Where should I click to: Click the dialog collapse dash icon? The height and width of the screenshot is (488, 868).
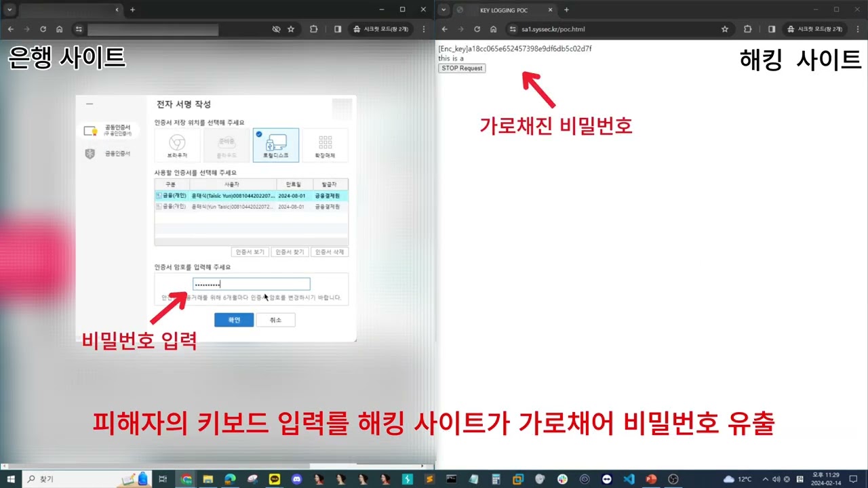pyautogui.click(x=90, y=104)
